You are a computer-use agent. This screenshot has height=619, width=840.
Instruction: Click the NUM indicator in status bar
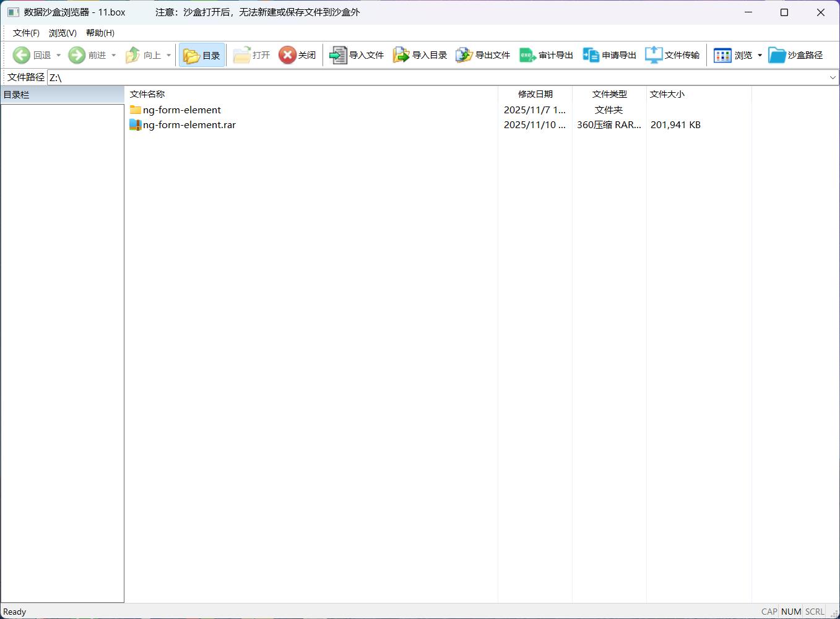pos(791,612)
